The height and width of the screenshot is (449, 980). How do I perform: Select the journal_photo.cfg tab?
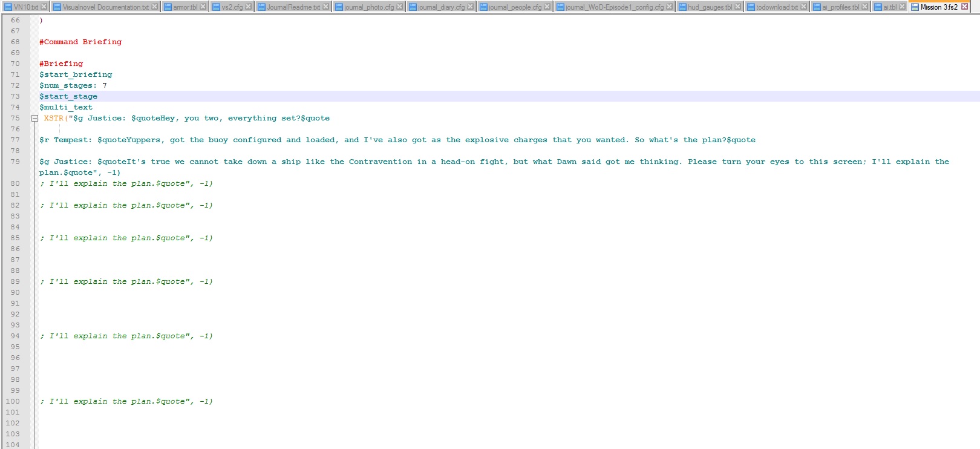point(368,7)
